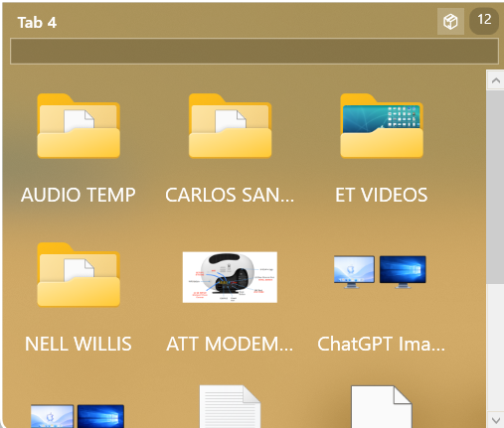Select the partially visible dual monitor icon at the bottom
The height and width of the screenshot is (428, 504).
click(x=78, y=416)
